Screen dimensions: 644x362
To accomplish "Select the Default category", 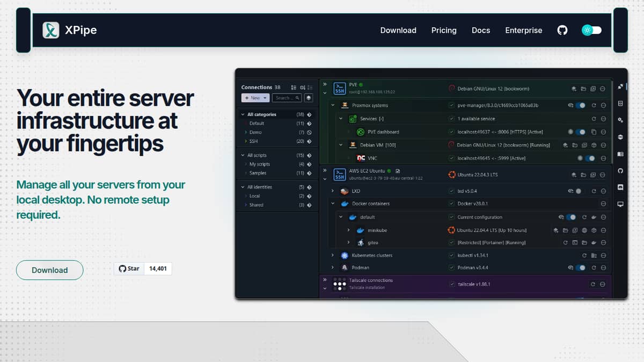I will pos(257,124).
